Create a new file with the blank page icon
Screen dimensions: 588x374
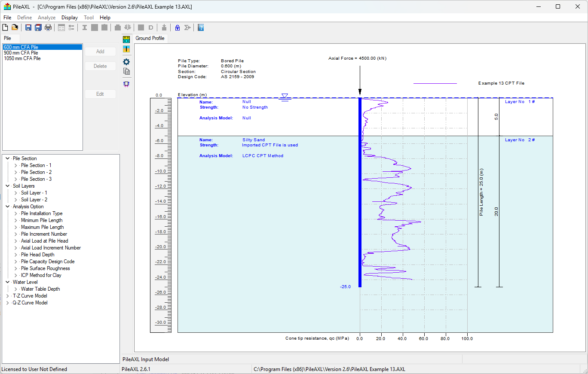click(5, 27)
